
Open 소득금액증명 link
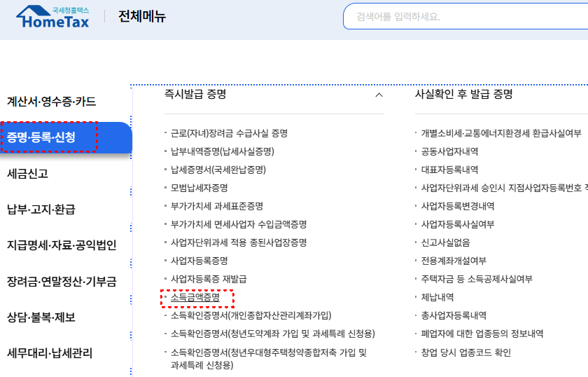tap(195, 297)
